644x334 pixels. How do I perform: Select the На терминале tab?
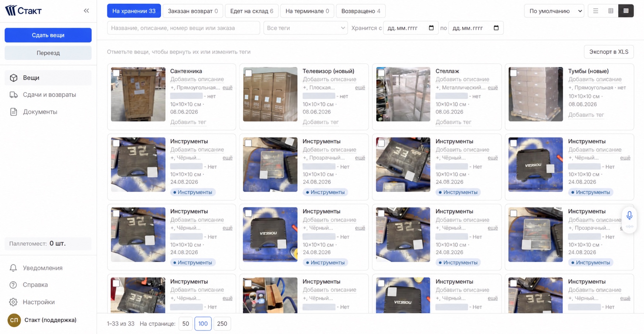click(x=307, y=11)
